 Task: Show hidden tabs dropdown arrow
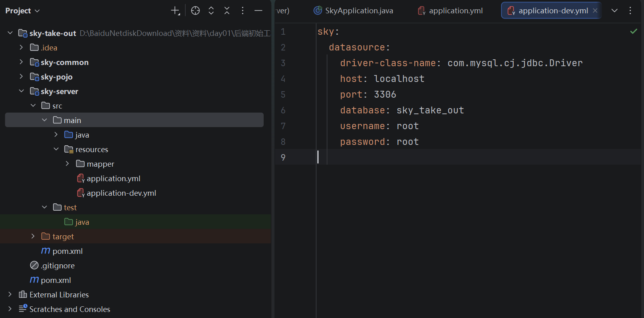[x=615, y=10]
